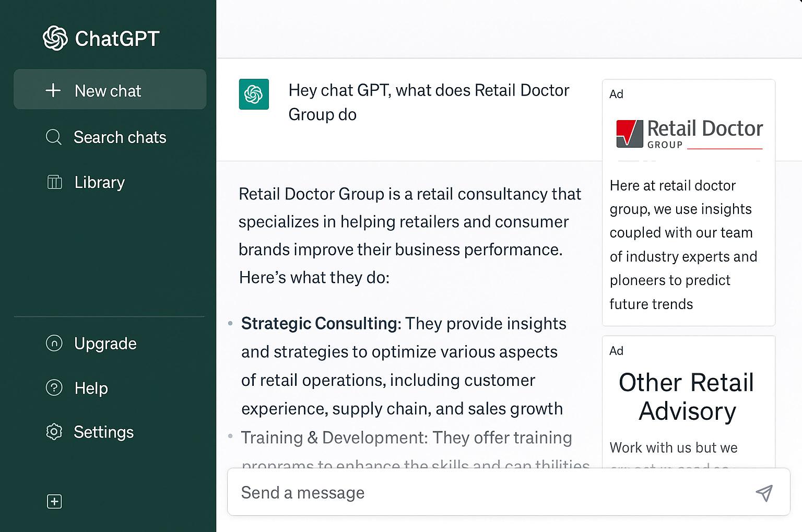Click the user question about Retail Doctor Group
Screen dimensions: 802x532
(x=428, y=102)
